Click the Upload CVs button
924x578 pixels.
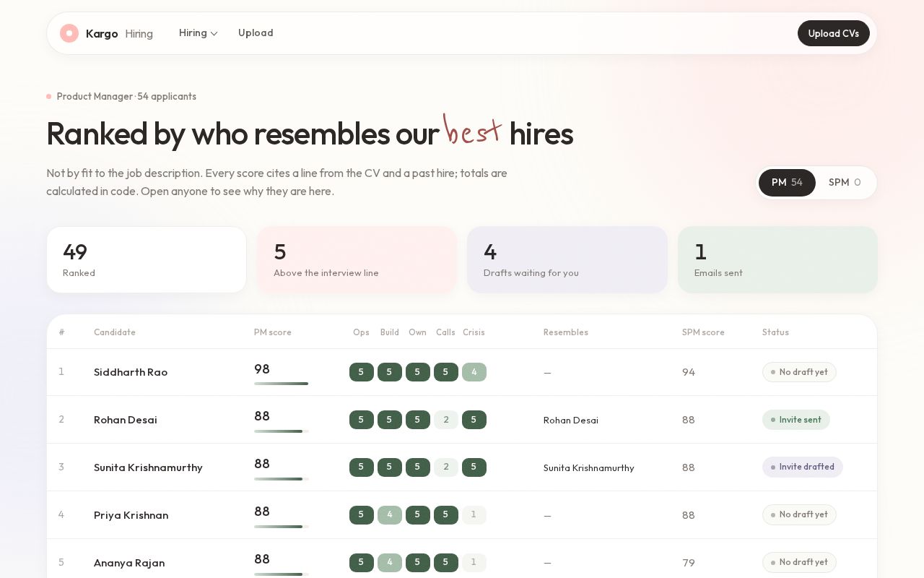(x=834, y=33)
